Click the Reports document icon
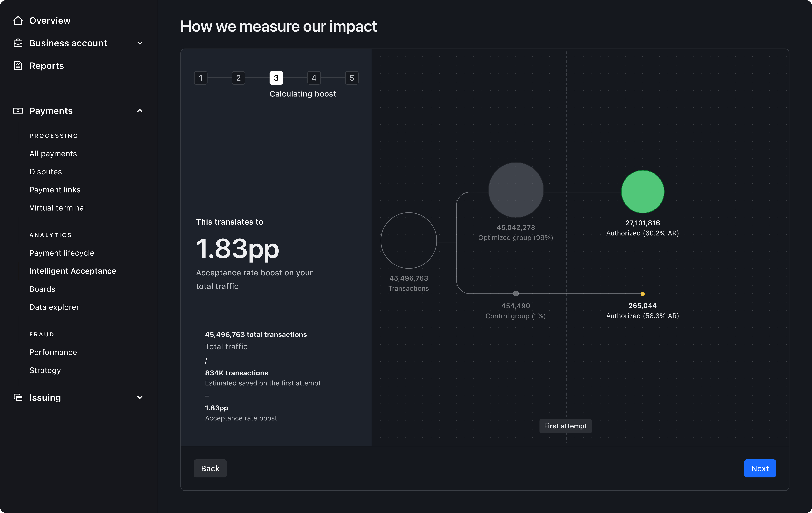 click(18, 65)
